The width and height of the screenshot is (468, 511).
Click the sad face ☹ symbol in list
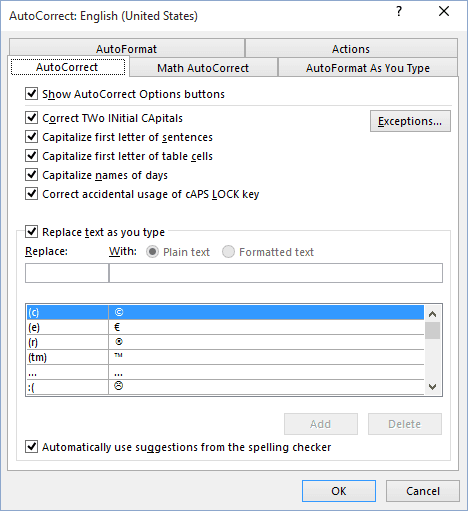point(119,386)
